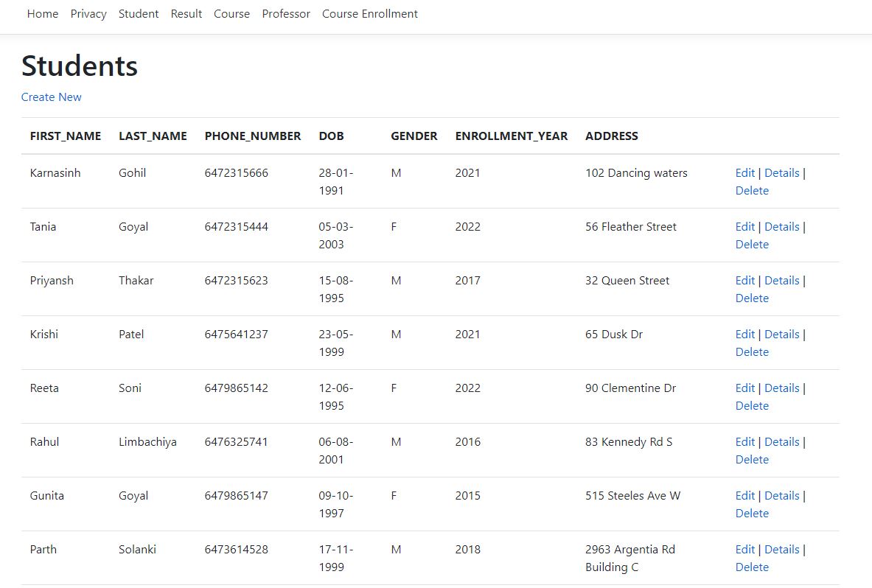This screenshot has height=588, width=872.
Task: Edit the Tania Goyal row
Action: click(x=744, y=226)
